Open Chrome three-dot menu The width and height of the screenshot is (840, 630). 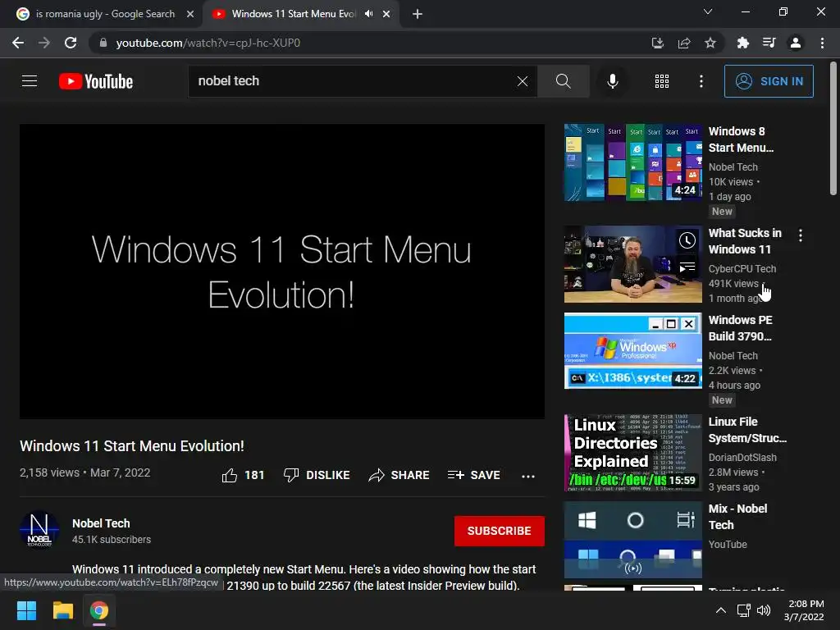pos(822,43)
